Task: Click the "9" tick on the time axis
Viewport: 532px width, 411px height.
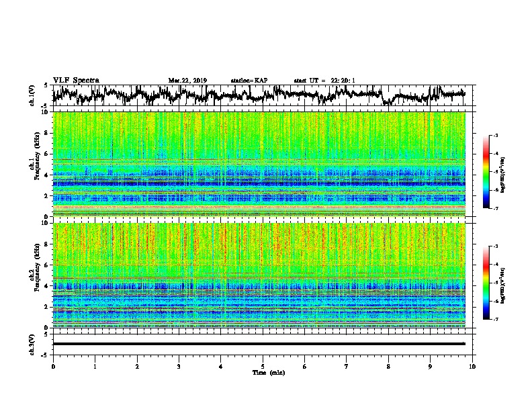Action: tap(430, 367)
